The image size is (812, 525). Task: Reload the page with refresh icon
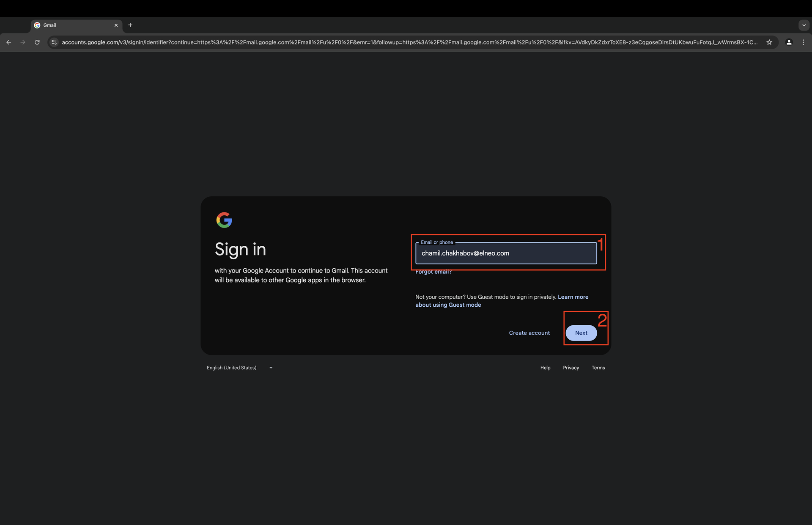tap(37, 42)
